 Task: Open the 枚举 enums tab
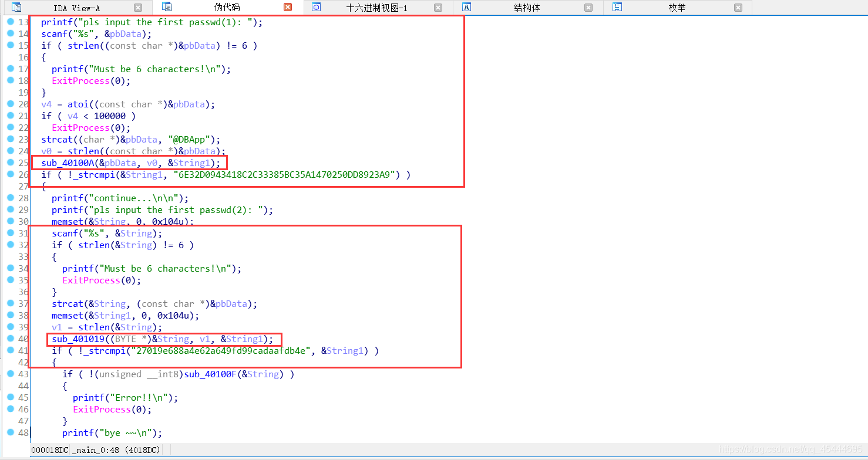678,7
